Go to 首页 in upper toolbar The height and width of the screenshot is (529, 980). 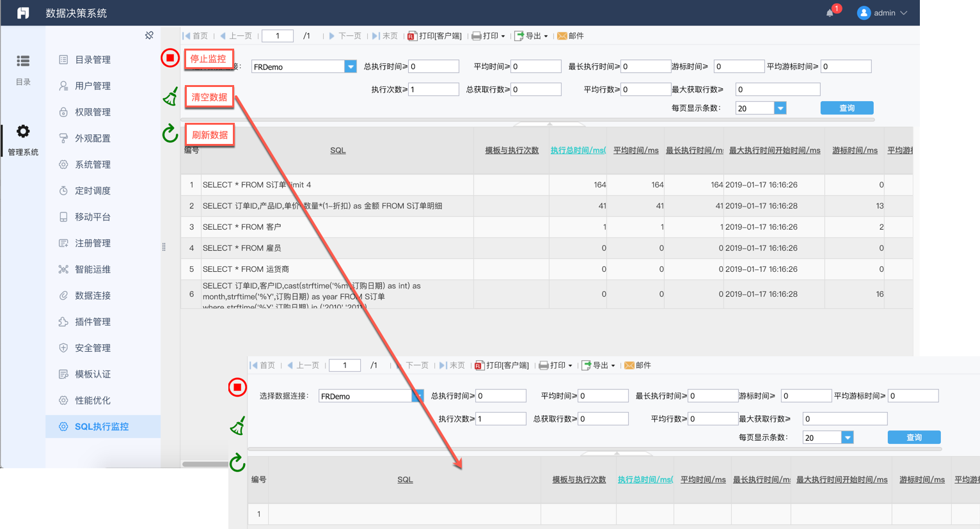coord(196,36)
